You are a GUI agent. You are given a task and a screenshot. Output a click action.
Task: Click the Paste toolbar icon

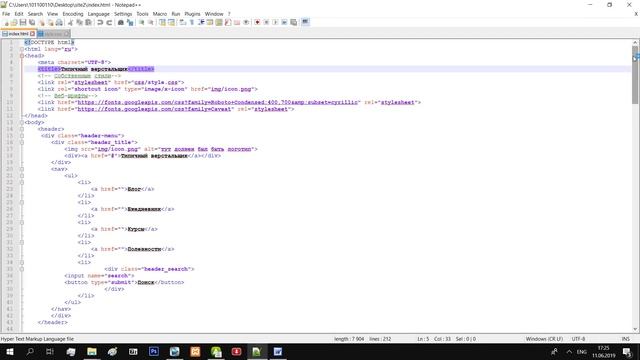coord(88,22)
